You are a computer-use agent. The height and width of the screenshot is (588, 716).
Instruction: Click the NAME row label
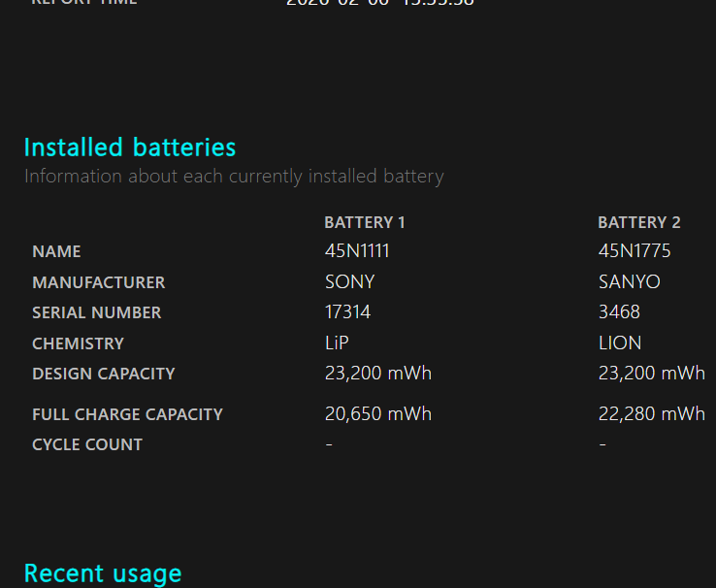coord(56,252)
